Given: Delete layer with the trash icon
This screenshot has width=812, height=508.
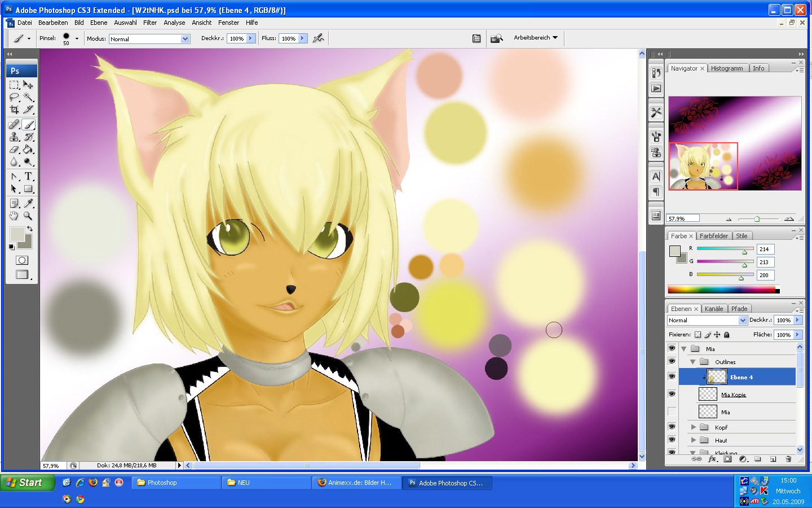Looking at the screenshot, I should coord(788,459).
